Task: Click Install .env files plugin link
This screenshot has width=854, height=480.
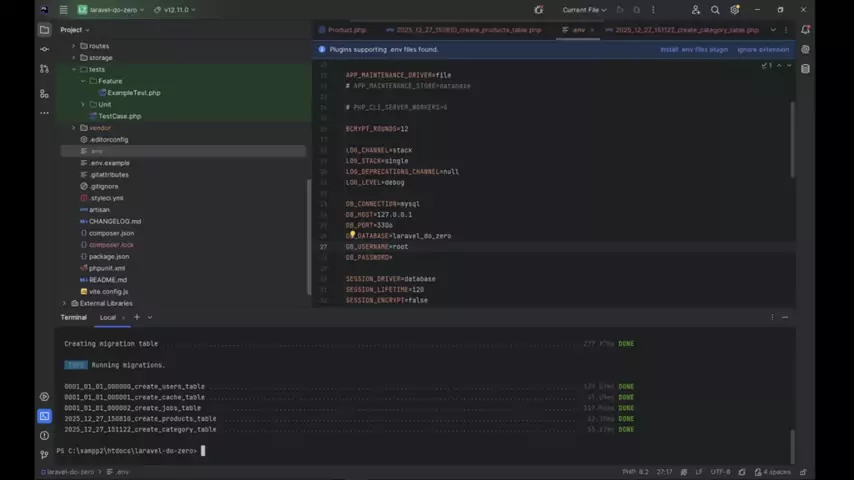Action: (x=695, y=49)
